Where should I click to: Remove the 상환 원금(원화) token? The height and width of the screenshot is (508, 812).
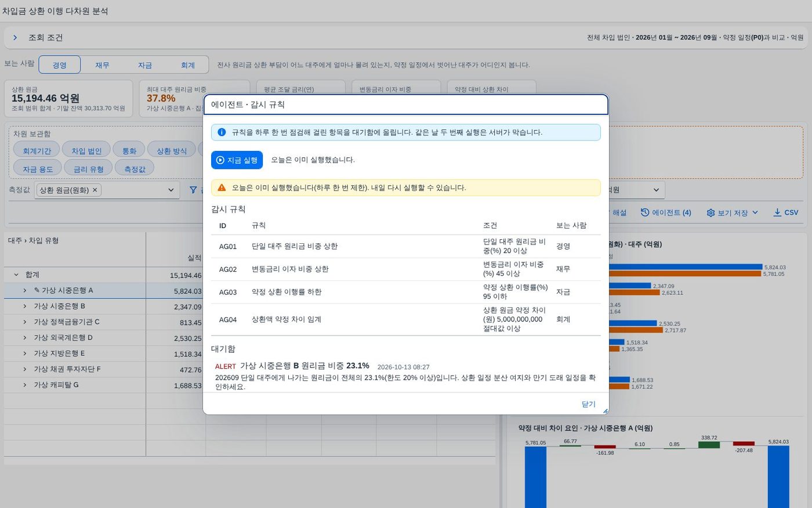coord(95,190)
